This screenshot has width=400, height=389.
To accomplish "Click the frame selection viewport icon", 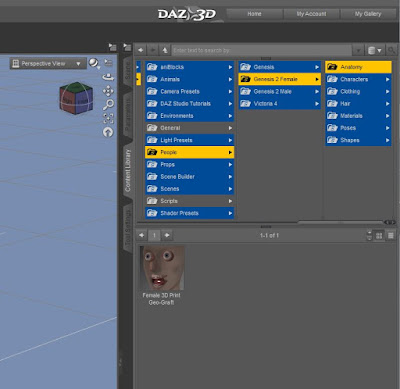I will coord(108,118).
